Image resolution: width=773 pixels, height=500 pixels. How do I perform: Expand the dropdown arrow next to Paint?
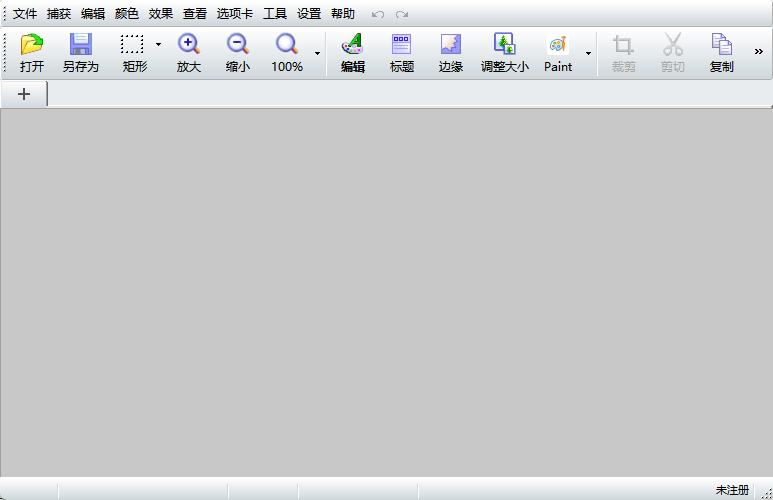tap(588, 53)
